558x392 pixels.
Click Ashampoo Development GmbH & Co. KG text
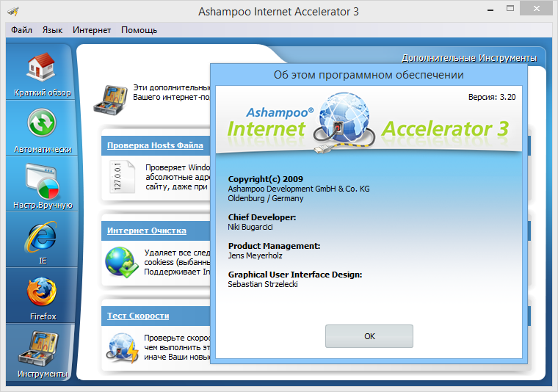coord(299,189)
